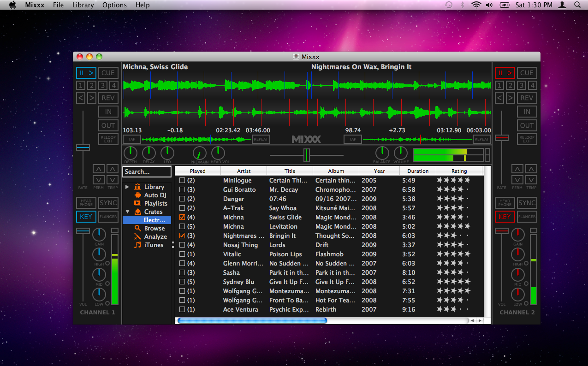Open the iTunes library source
This screenshot has width=588, height=366.
pos(151,245)
